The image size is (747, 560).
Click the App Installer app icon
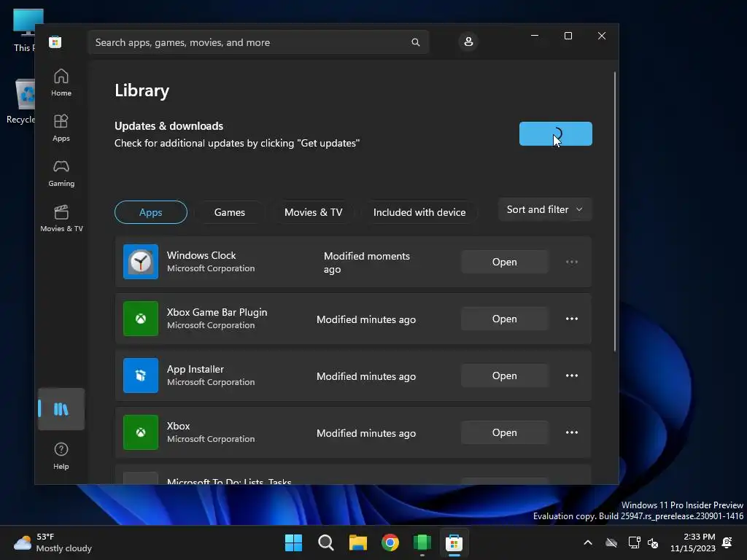click(x=141, y=376)
